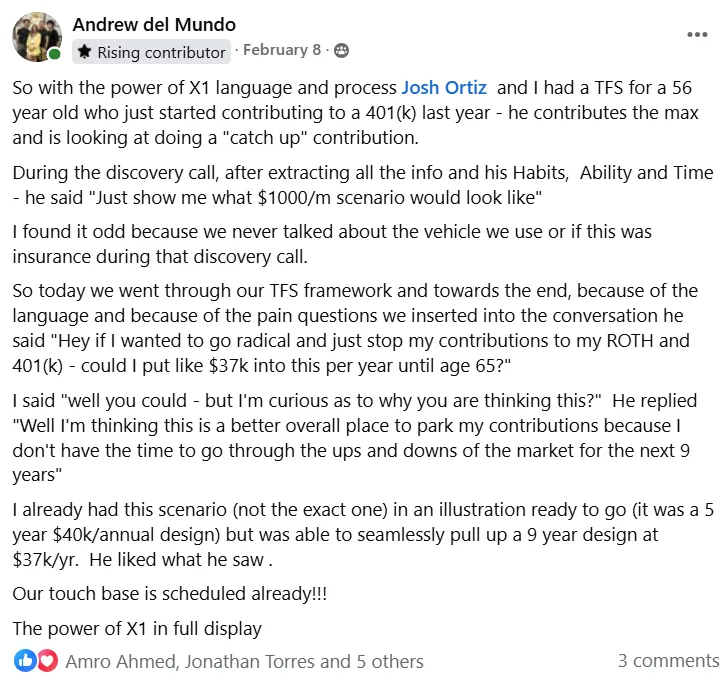This screenshot has height=675, width=723.
Task: Open Andrew del Mundo's profile name link
Action: (154, 24)
